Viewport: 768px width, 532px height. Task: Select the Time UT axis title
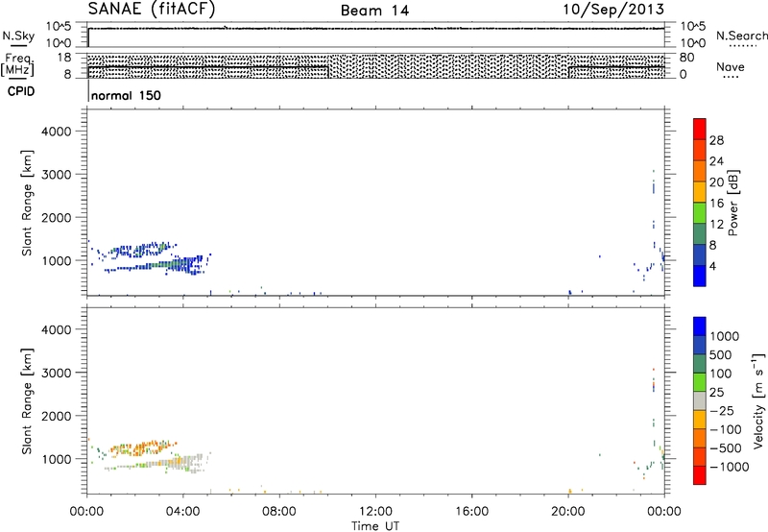[375, 526]
